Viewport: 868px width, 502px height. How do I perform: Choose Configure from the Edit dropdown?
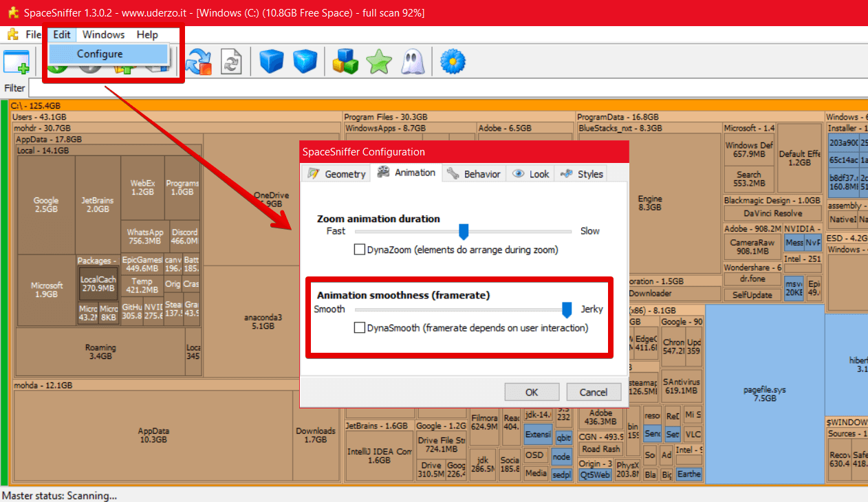pos(107,54)
